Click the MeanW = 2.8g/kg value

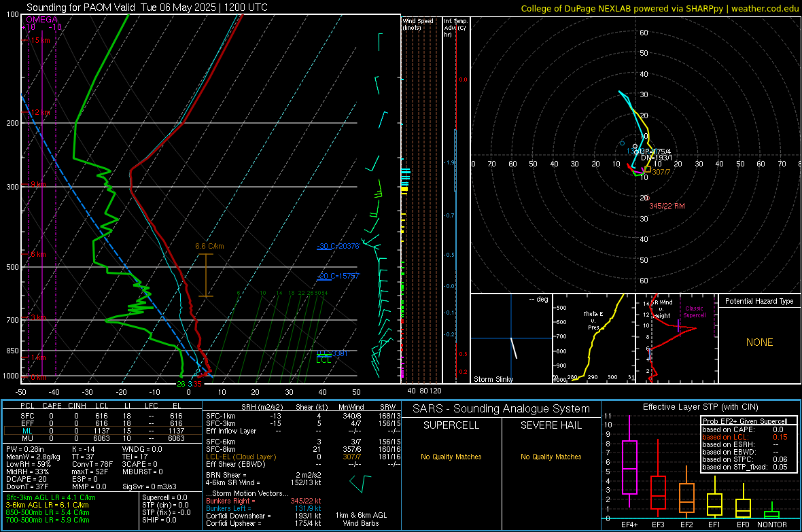click(x=33, y=457)
